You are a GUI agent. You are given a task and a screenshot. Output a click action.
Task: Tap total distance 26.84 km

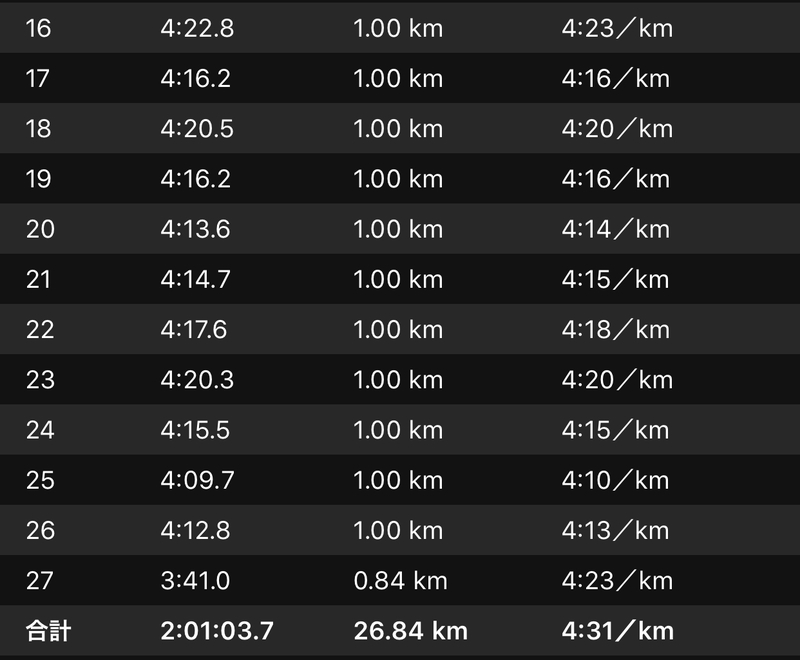click(x=411, y=631)
